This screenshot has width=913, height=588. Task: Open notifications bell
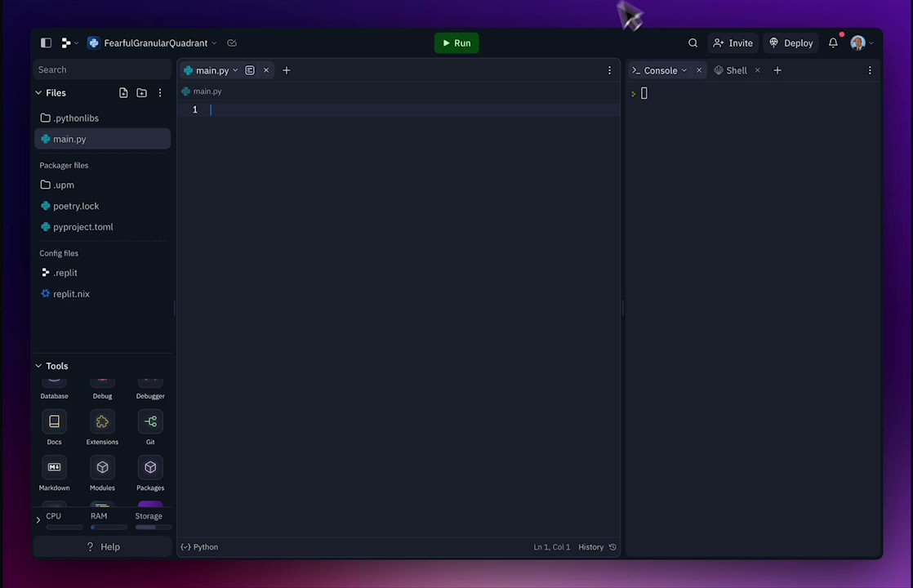tap(833, 43)
